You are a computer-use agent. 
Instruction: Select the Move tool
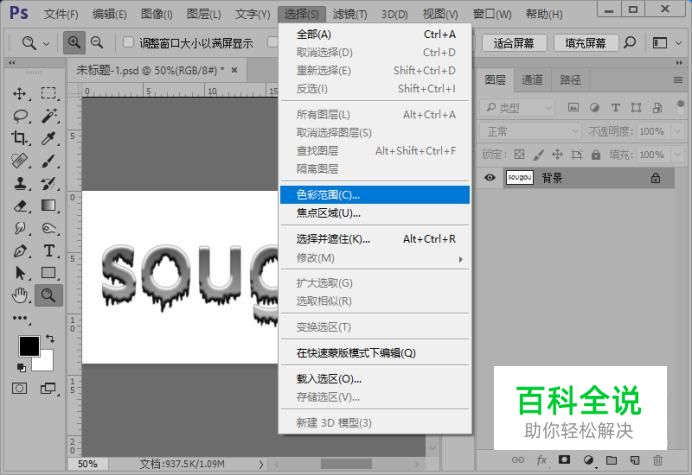pos(19,94)
